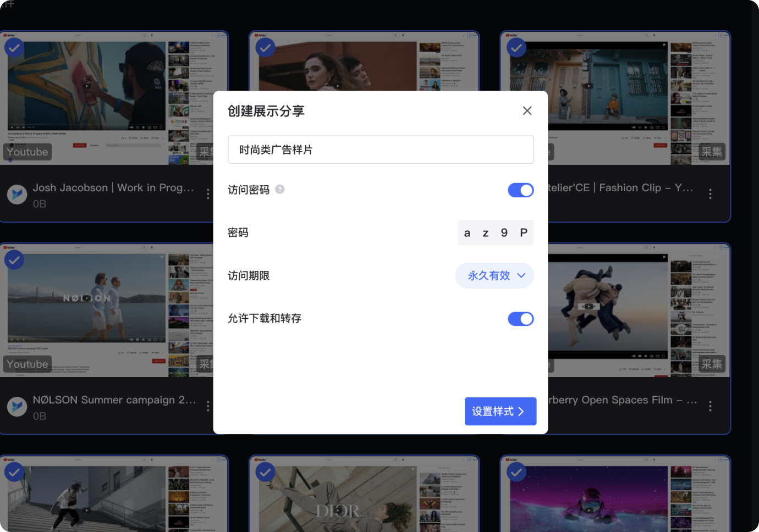Open more options for NØLSON Summer campaign card

[x=207, y=406]
